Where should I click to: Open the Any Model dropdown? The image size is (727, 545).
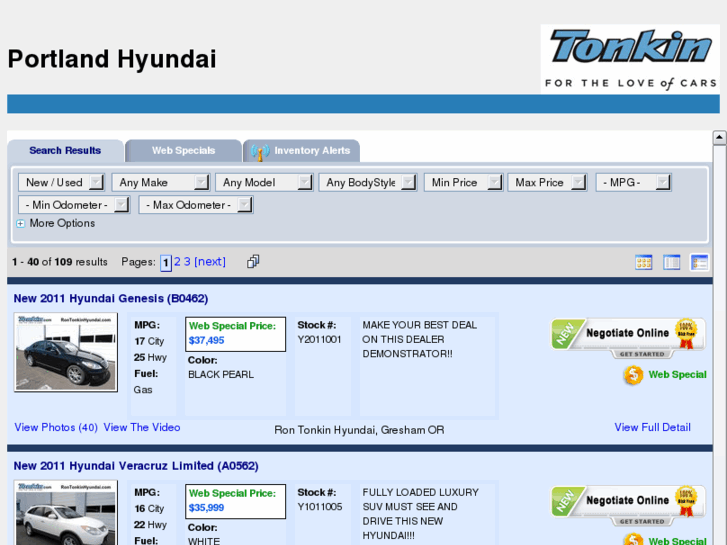click(x=264, y=182)
